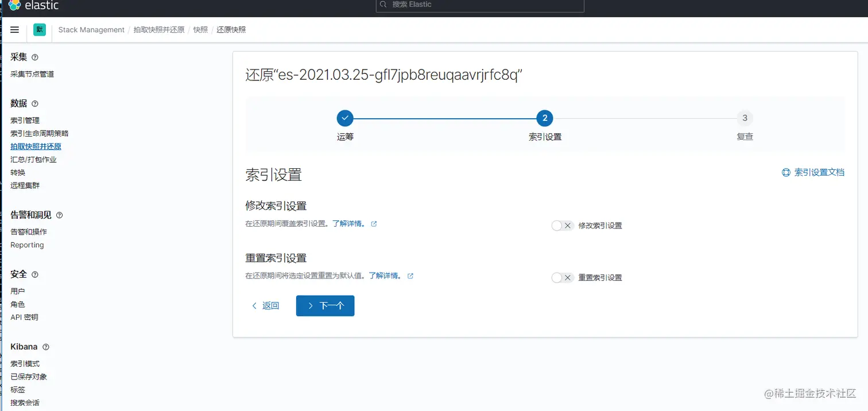Select step 2 索引设置 circle
The width and height of the screenshot is (868, 411).
pyautogui.click(x=545, y=118)
